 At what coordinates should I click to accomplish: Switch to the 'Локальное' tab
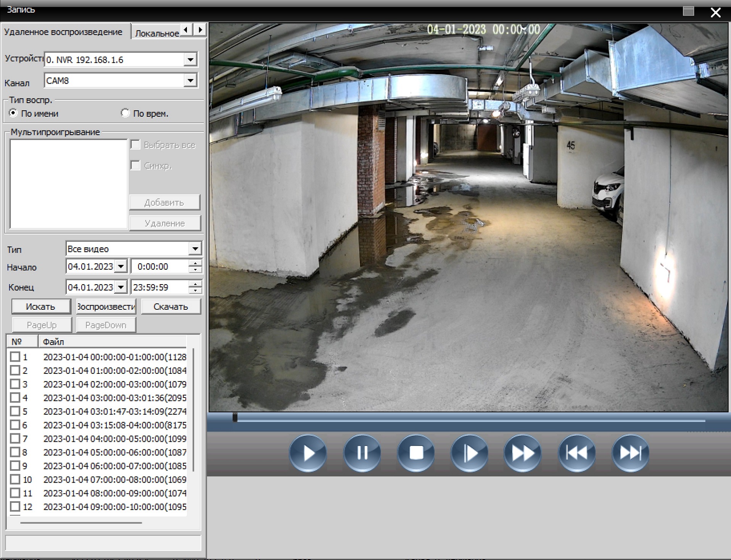click(156, 33)
